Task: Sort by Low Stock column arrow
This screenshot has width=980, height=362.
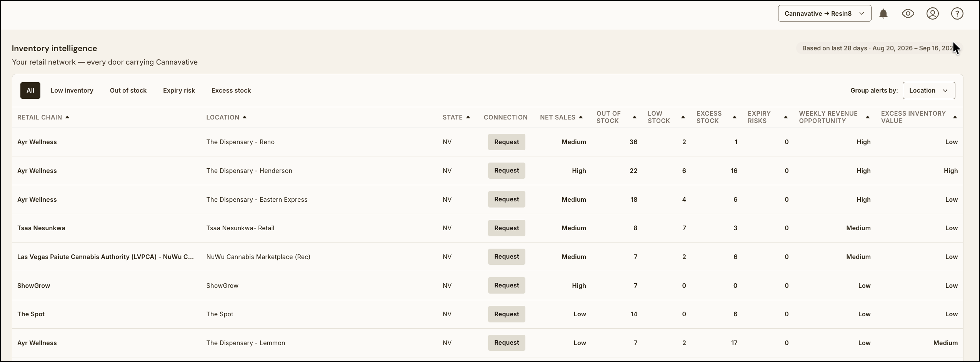Action: pyautogui.click(x=683, y=117)
